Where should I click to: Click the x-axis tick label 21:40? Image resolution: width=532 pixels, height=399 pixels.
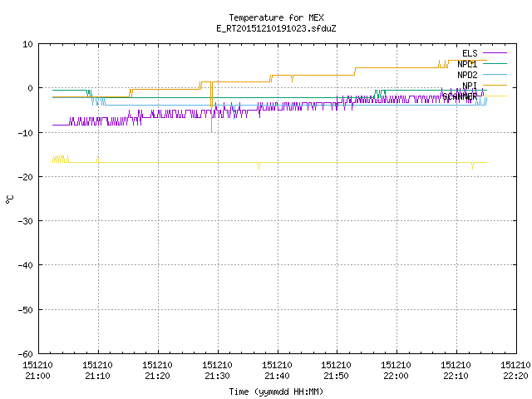277,376
